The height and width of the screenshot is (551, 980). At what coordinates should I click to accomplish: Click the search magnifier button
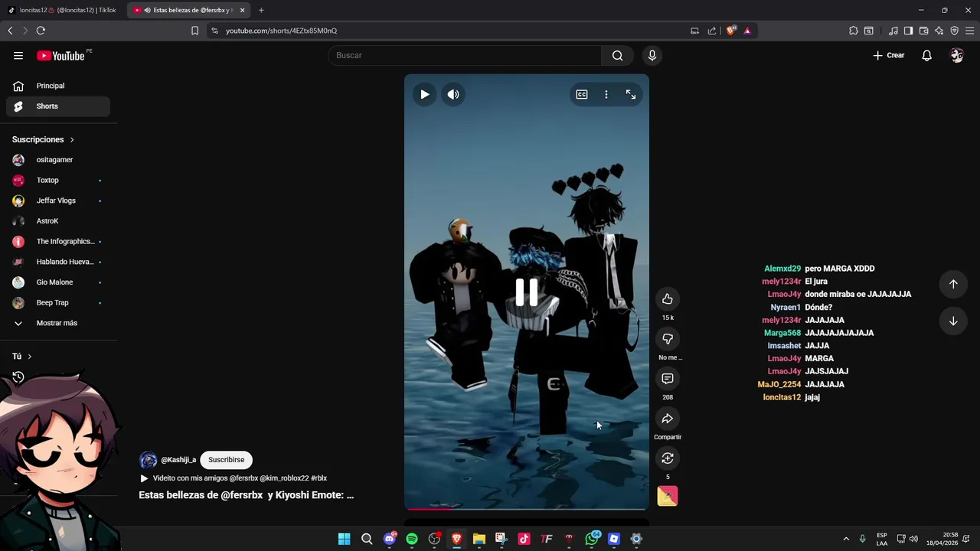pyautogui.click(x=617, y=55)
